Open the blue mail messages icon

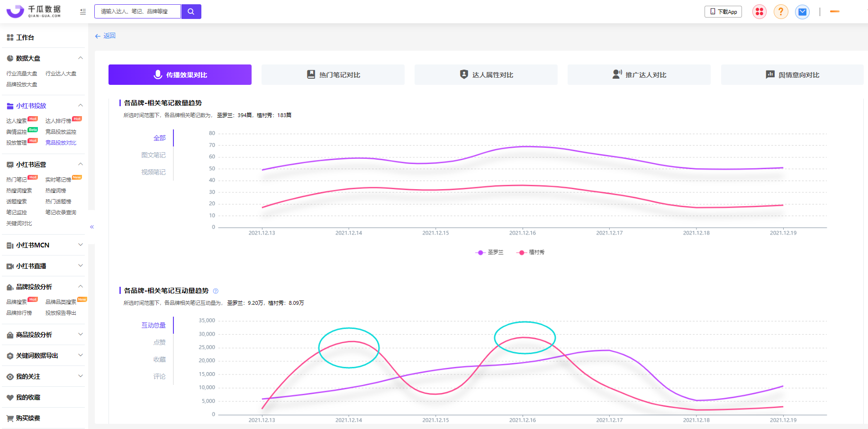click(x=802, y=12)
